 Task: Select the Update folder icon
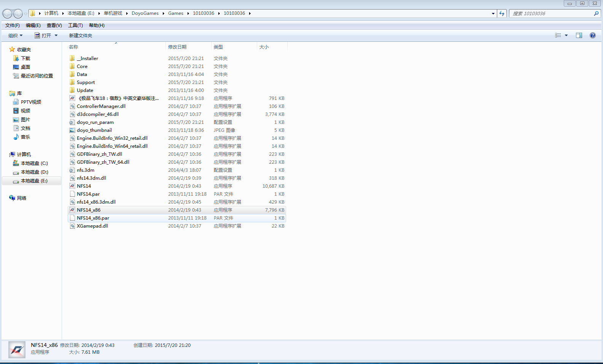[x=72, y=90]
